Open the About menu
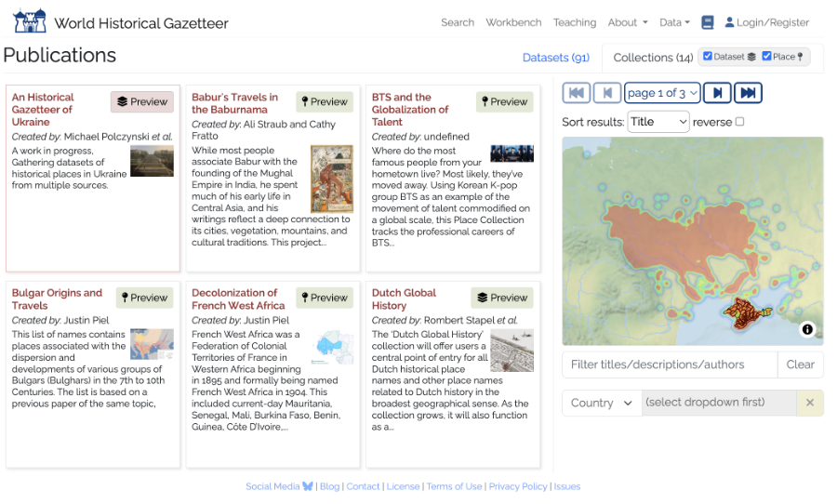 627,22
